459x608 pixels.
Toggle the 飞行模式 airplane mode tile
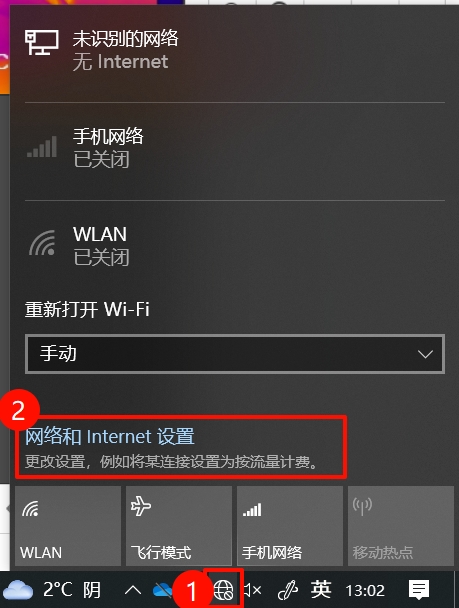[179, 526]
